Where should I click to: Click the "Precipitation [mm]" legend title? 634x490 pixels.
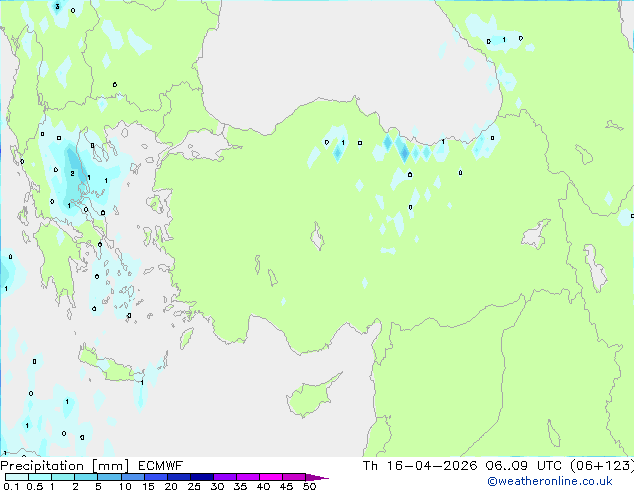coord(59,466)
